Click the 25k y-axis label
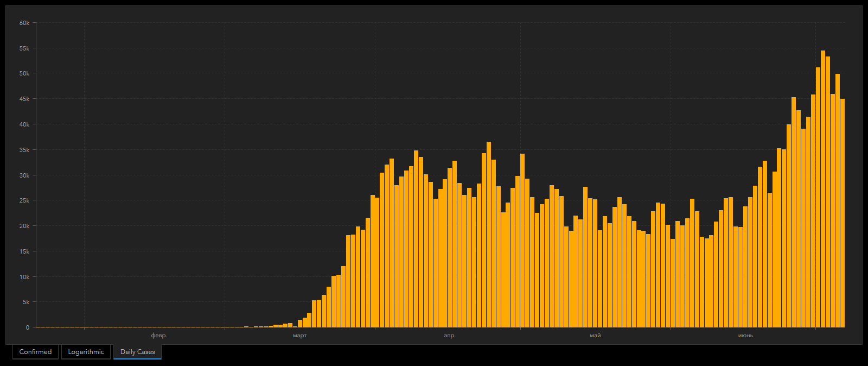The height and width of the screenshot is (366, 868). point(24,200)
